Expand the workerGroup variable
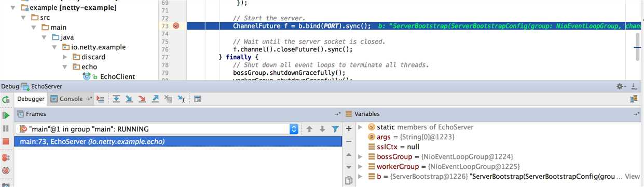The height and width of the screenshot is (187, 644). tap(361, 167)
